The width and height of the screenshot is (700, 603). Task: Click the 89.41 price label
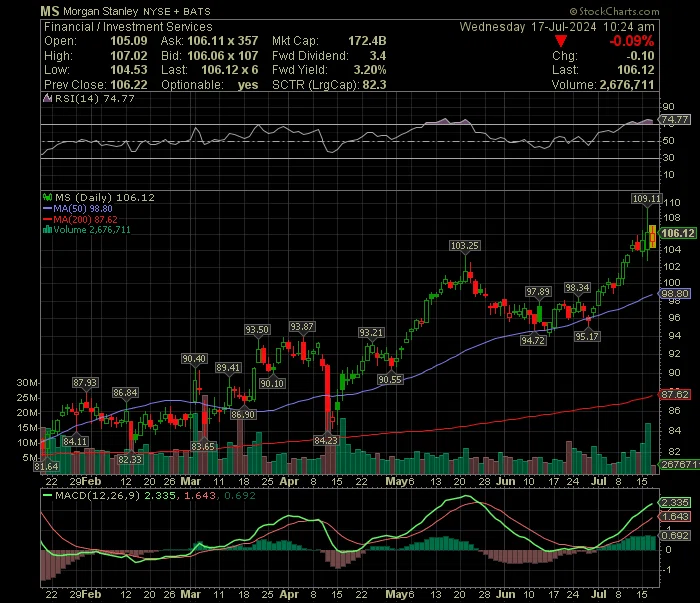coord(228,368)
